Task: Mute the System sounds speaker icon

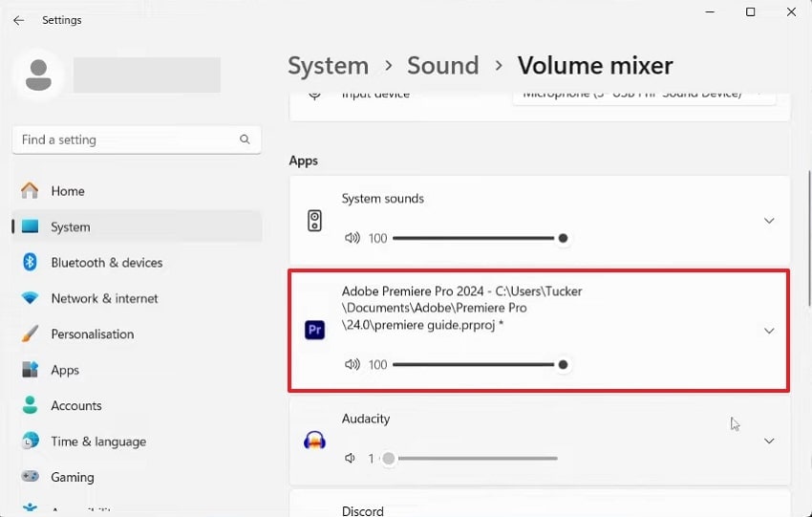Action: (353, 238)
